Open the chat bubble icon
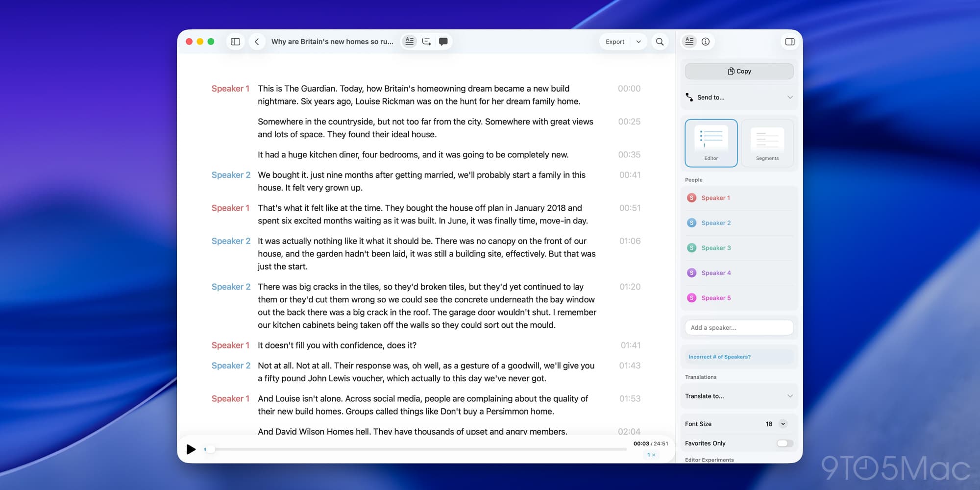 coord(443,42)
